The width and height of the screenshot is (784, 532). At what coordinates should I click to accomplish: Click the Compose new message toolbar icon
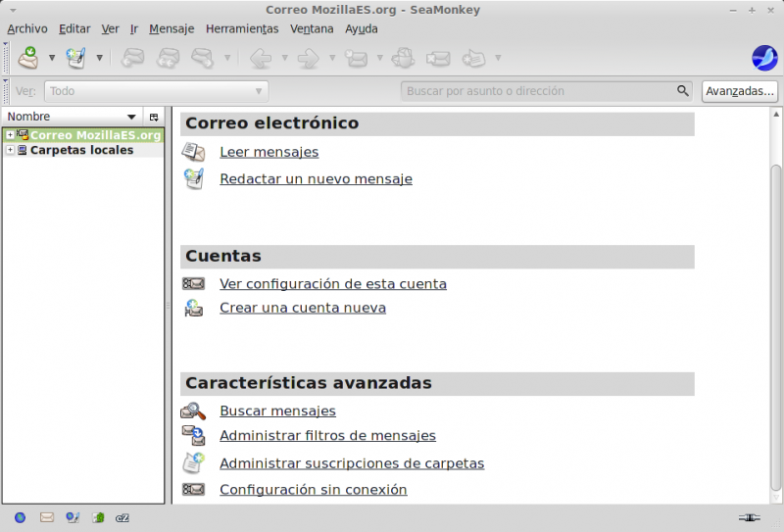pos(76,58)
